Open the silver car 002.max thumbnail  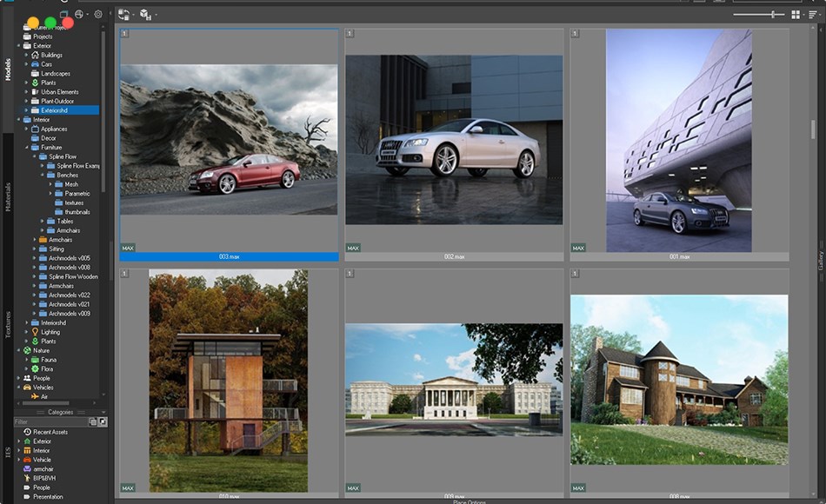point(456,139)
